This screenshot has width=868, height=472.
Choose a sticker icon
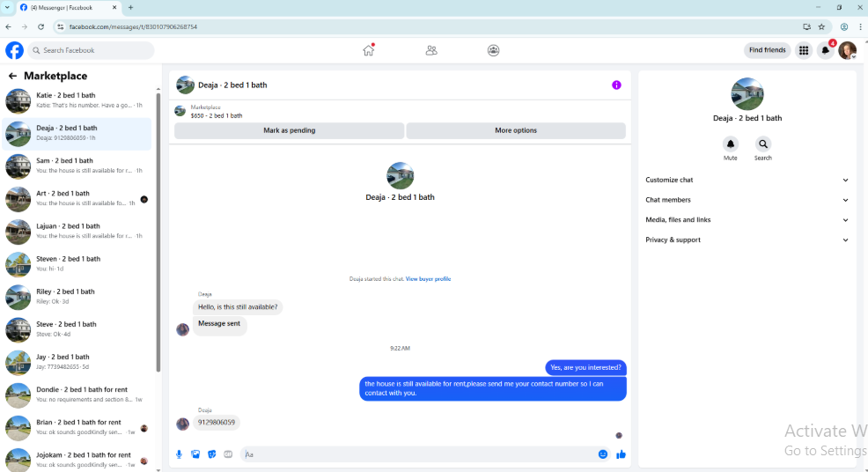tap(211, 454)
